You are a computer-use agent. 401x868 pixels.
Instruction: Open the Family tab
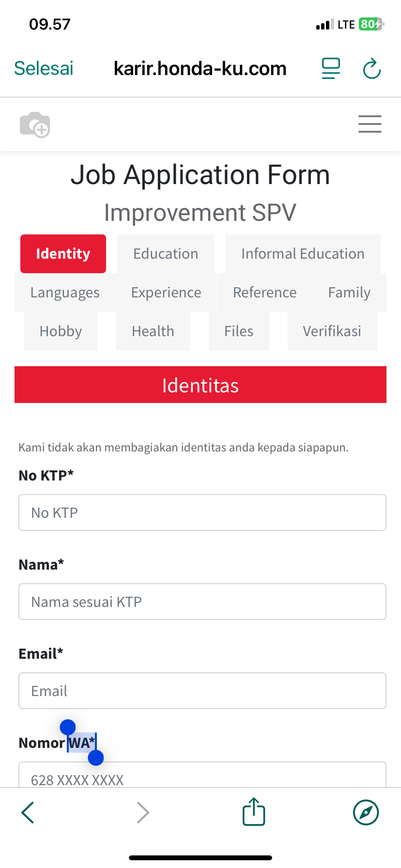349,293
